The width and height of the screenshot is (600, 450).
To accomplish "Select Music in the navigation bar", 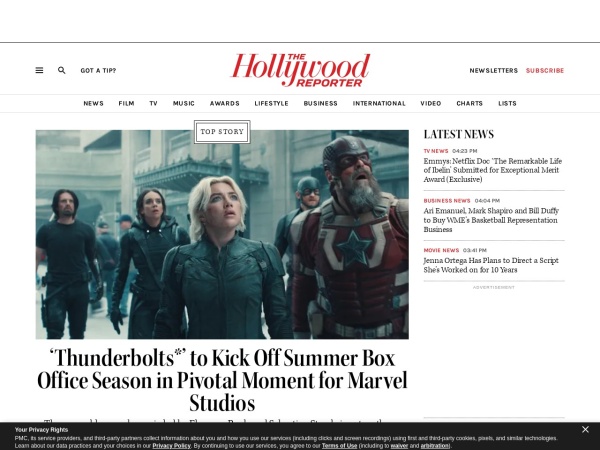I will pos(184,103).
